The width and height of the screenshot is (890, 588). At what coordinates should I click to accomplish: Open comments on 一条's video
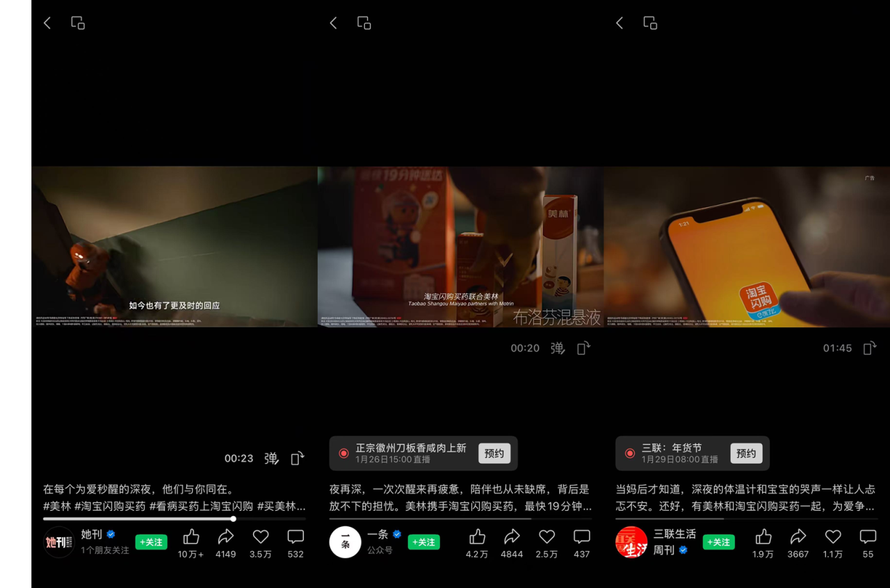[581, 537]
